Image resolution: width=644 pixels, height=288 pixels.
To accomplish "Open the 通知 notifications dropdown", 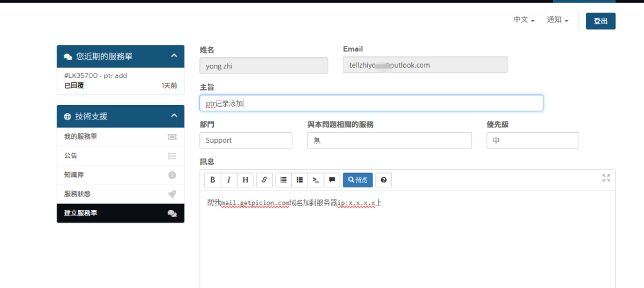I will pyautogui.click(x=557, y=20).
